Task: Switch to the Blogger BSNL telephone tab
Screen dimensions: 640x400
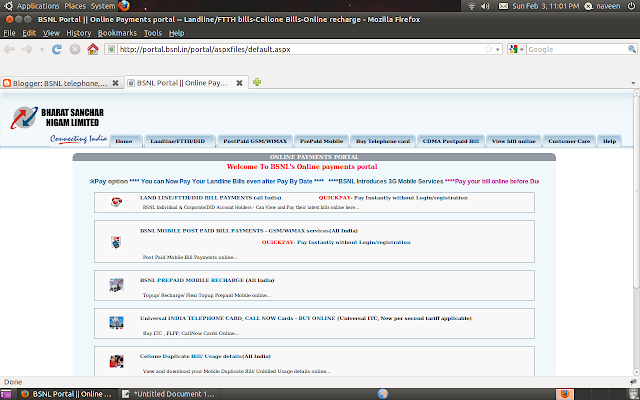Action: [x=61, y=83]
